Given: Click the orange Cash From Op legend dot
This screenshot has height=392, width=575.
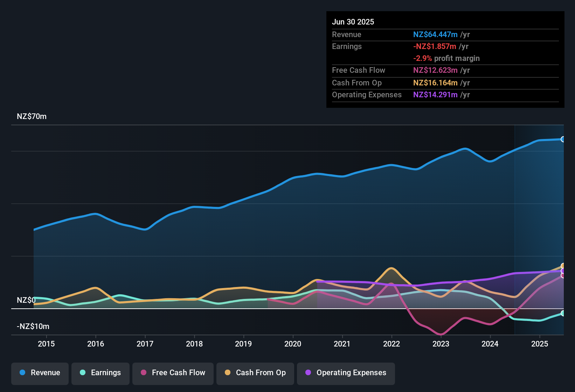Looking at the screenshot, I should pos(228,373).
